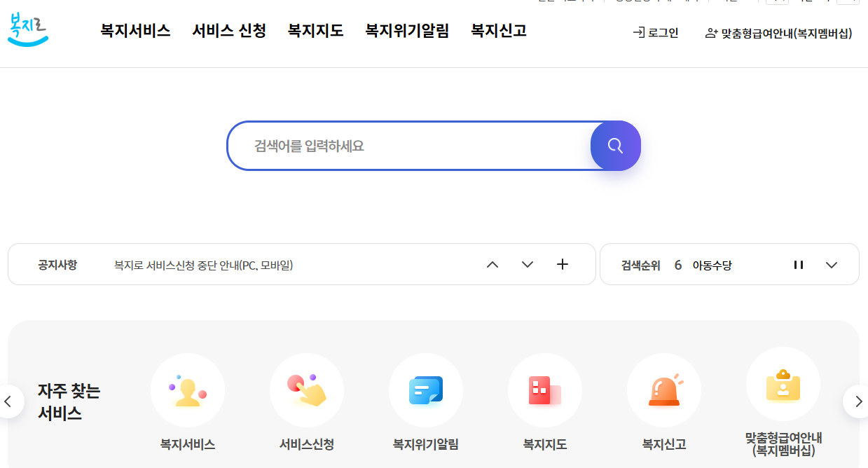This screenshot has height=468, width=868.
Task: Click the ranked keyword 아동수당
Action: 712,266
